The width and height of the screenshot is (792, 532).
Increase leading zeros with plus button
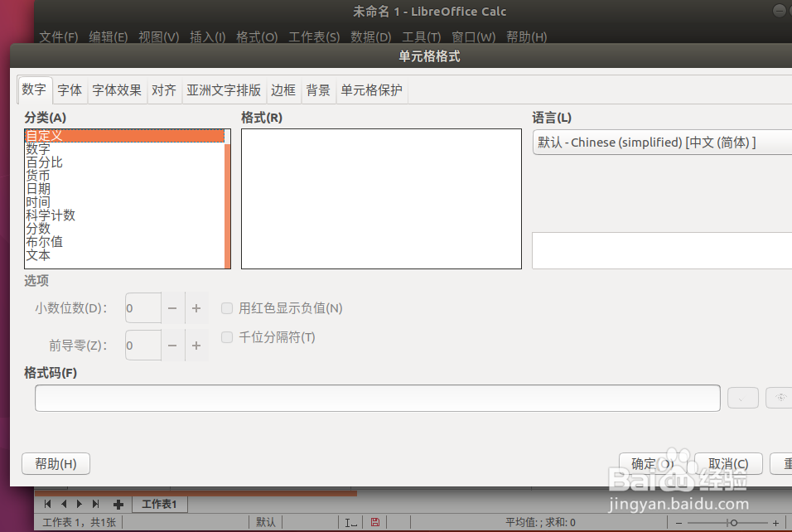(x=196, y=346)
